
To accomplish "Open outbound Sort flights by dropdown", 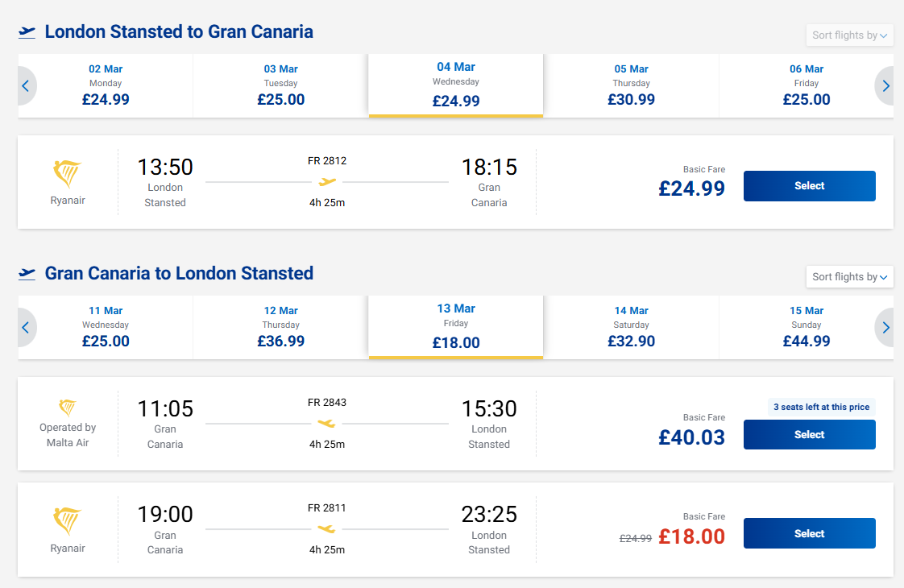I will pyautogui.click(x=849, y=35).
